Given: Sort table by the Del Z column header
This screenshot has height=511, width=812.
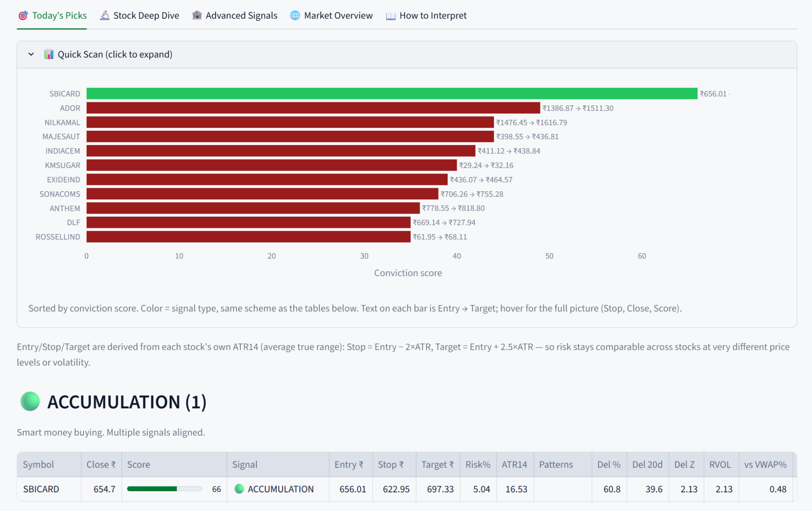Looking at the screenshot, I should coord(686,464).
